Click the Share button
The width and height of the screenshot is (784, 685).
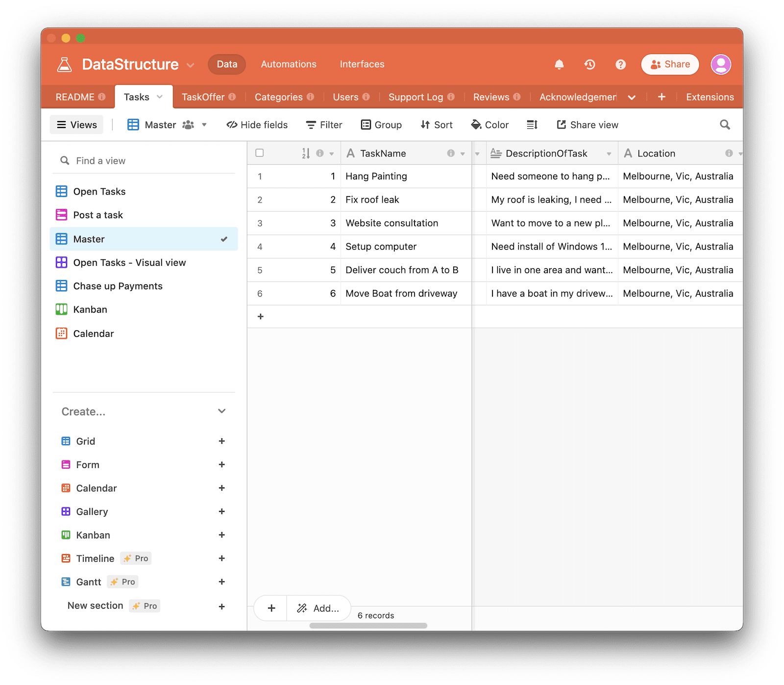point(670,64)
